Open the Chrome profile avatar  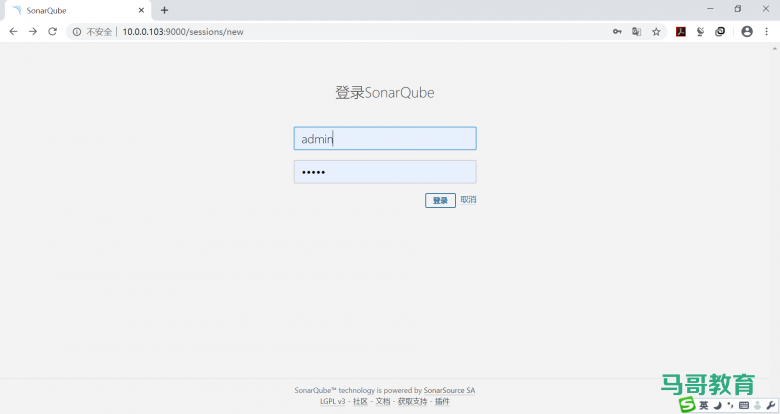(x=747, y=31)
